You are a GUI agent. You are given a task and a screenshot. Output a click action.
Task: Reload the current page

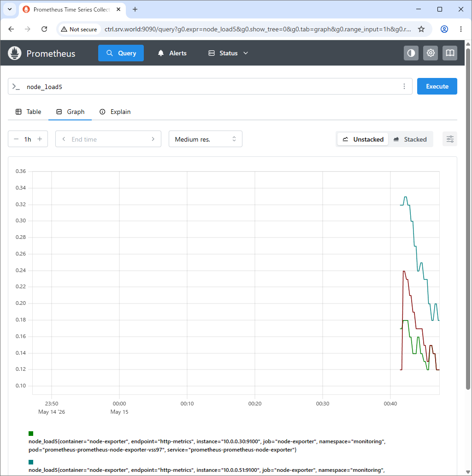coord(44,29)
